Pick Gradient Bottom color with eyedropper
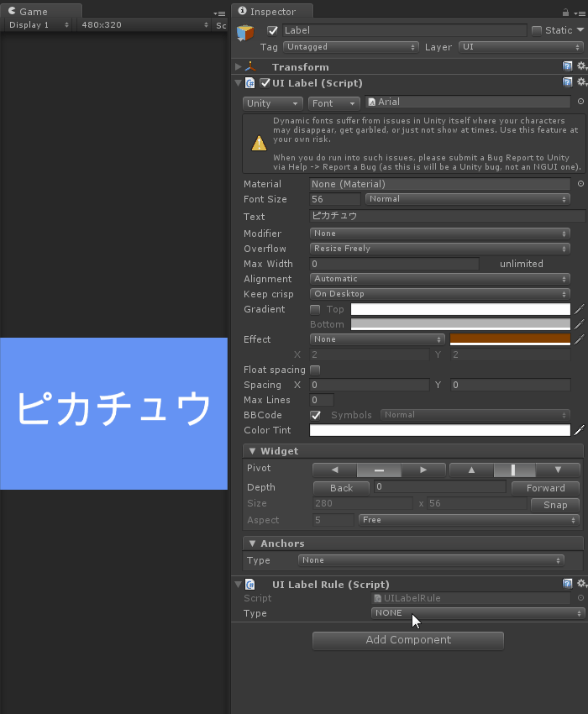Viewport: 588px width, 714px height. pyautogui.click(x=579, y=325)
